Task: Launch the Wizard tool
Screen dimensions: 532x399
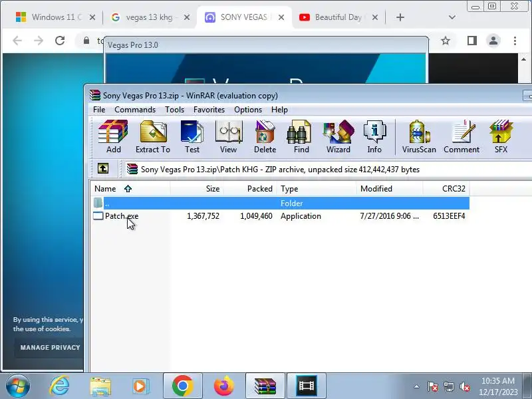Action: (338, 136)
